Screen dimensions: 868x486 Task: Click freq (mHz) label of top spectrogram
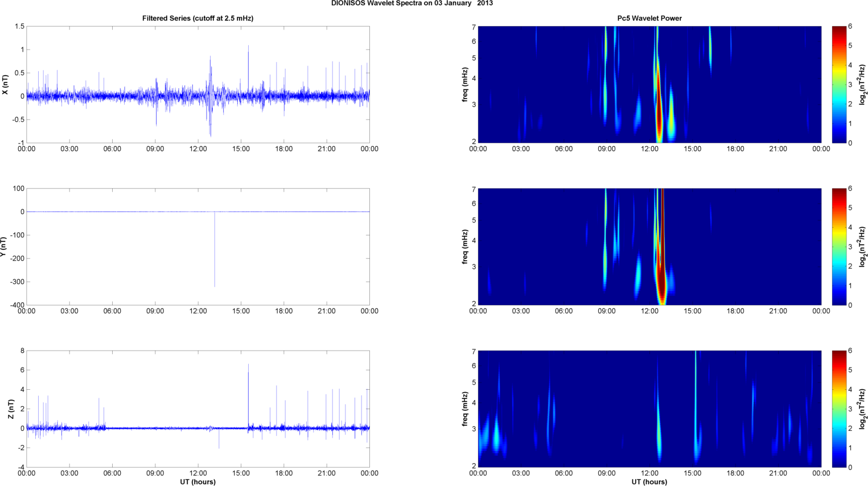coord(466,84)
